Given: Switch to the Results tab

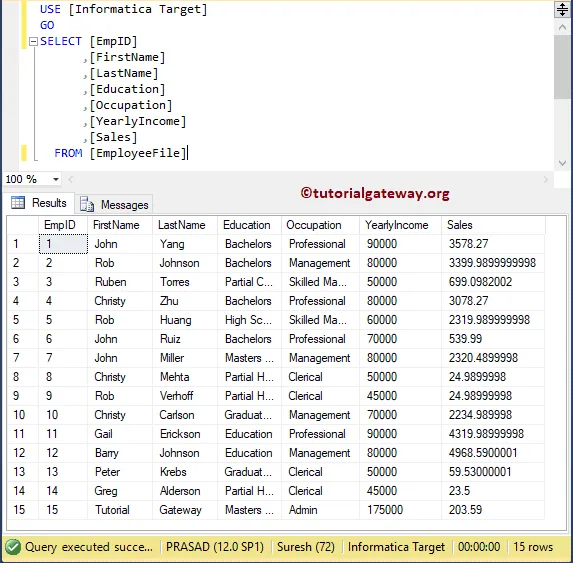Looking at the screenshot, I should click(x=40, y=203).
